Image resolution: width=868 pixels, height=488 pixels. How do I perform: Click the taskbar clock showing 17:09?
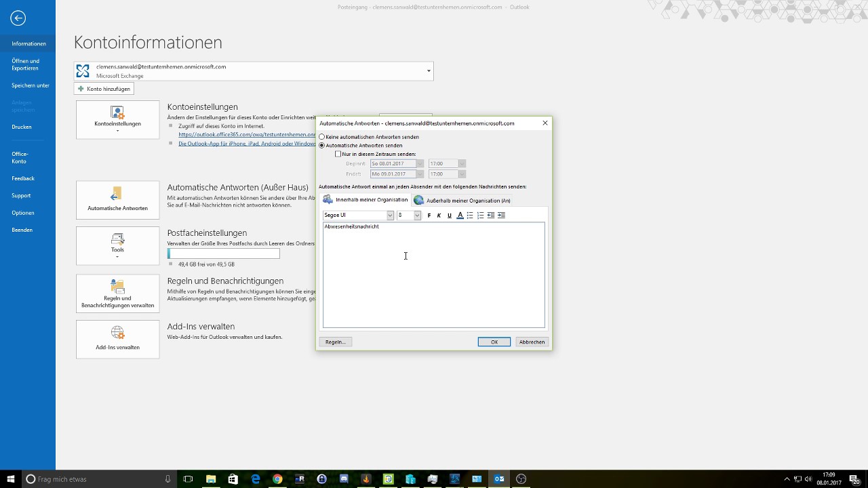point(829,479)
